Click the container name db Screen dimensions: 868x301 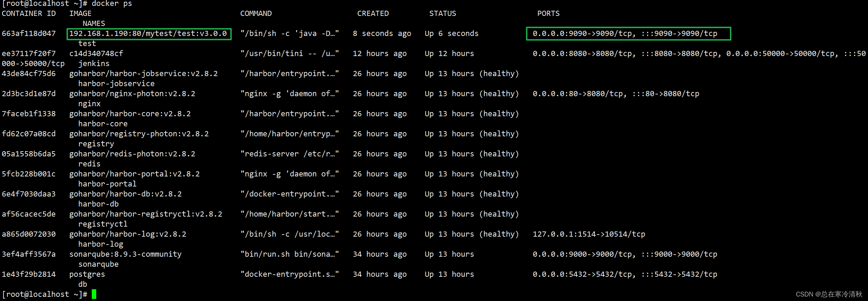pos(83,284)
